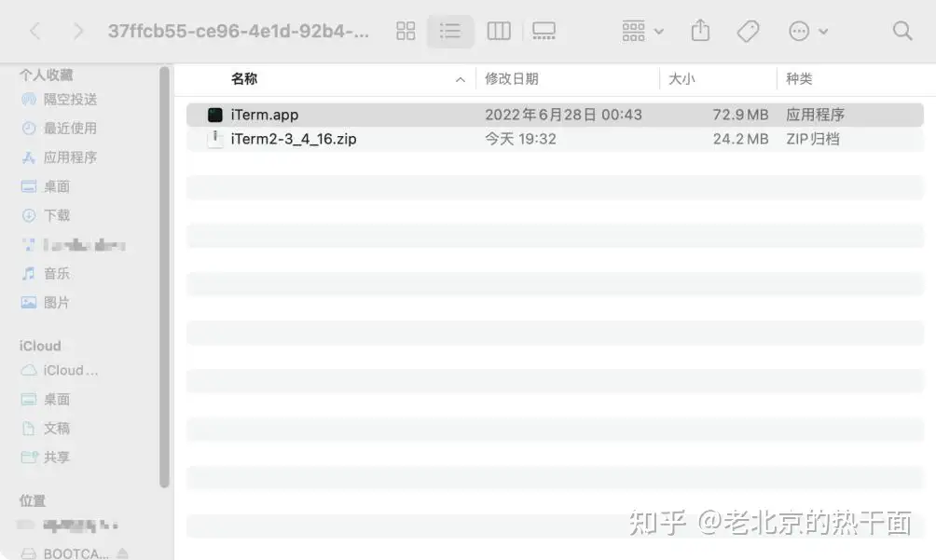Sort by 修改日期 column header
Screen dimensions: 936x560
click(512, 78)
